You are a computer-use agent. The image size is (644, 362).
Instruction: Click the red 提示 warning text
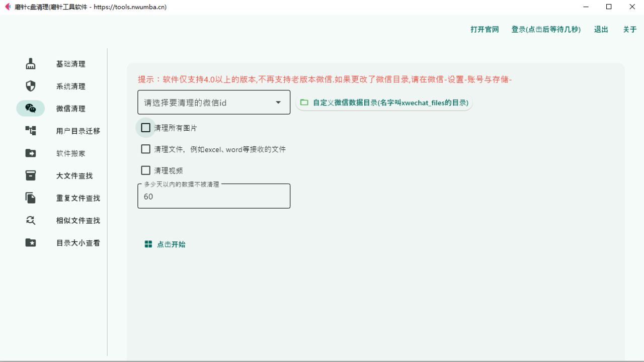[x=325, y=79]
